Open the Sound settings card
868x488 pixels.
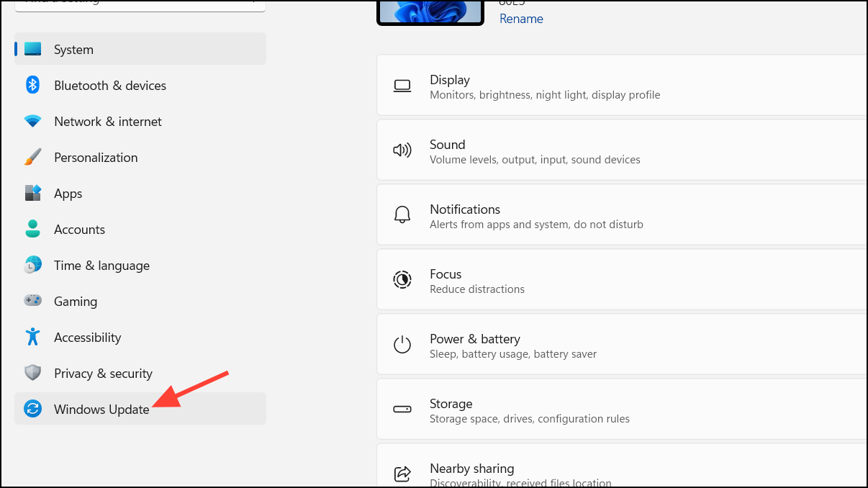(x=622, y=150)
